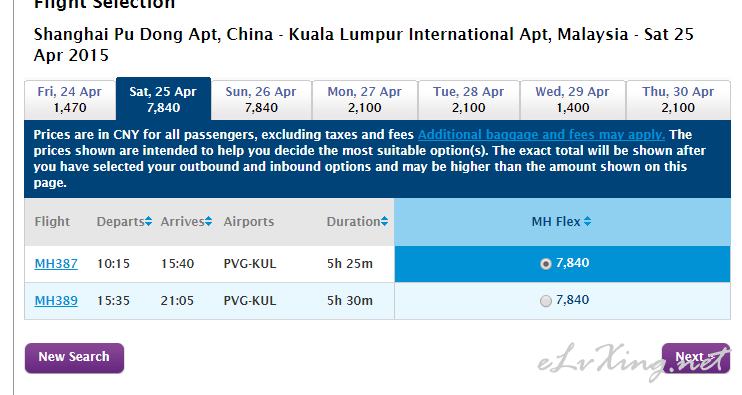Sort flights by Departs arrows icon
Image resolution: width=742 pixels, height=395 pixels.
coord(149,221)
